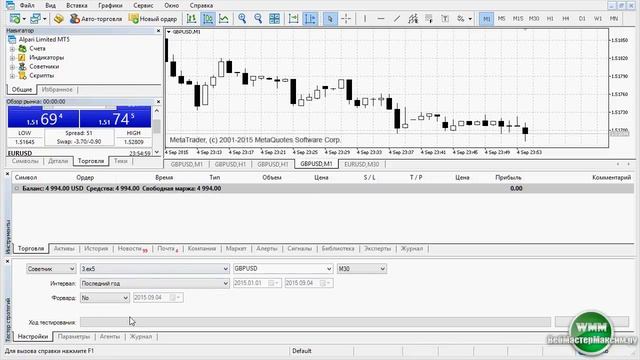Toggle chart auto-scroll icon
Viewport: 640px width, 360px height.
coord(293,19)
